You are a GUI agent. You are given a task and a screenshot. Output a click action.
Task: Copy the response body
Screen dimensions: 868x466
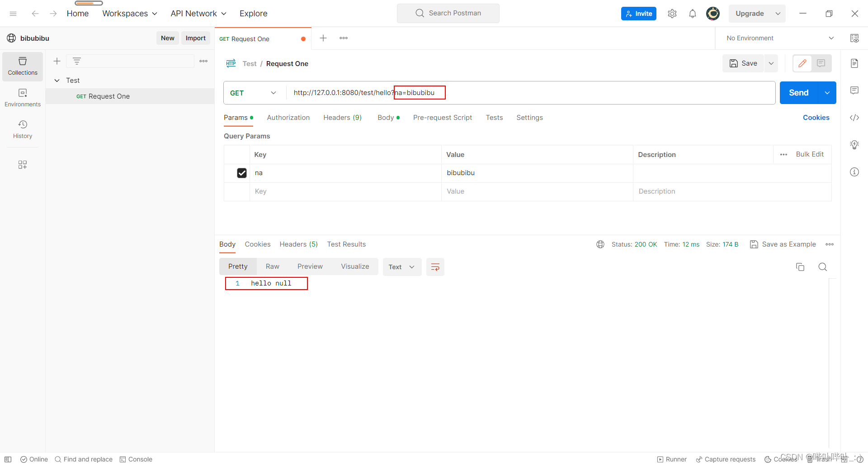pos(800,267)
